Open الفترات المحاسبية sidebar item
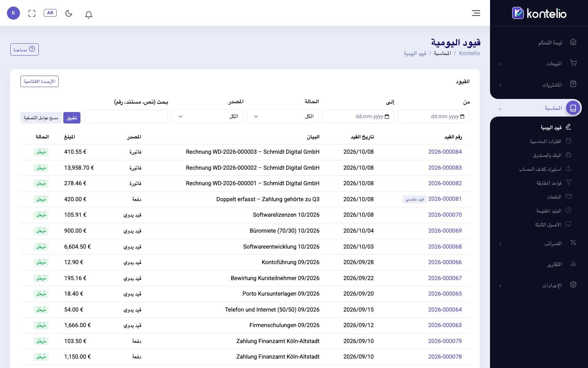Screen dimensions: 588x368 [x=546, y=141]
